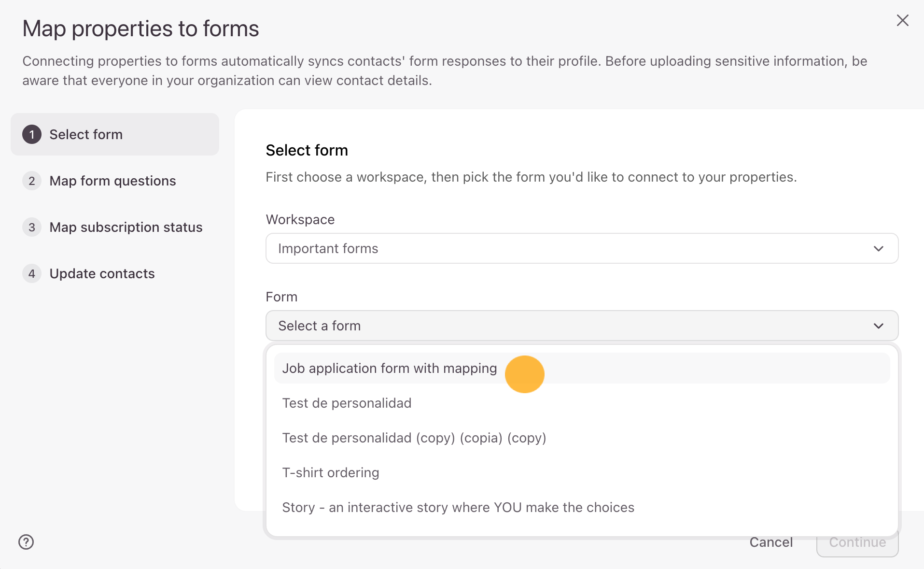
Task: Choose Job application form with mapping
Action: click(389, 369)
